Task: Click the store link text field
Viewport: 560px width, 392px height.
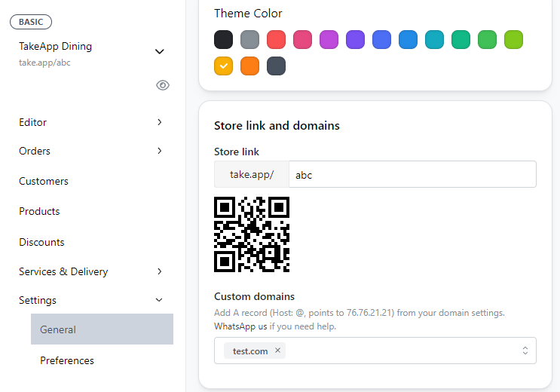Action: tap(412, 174)
